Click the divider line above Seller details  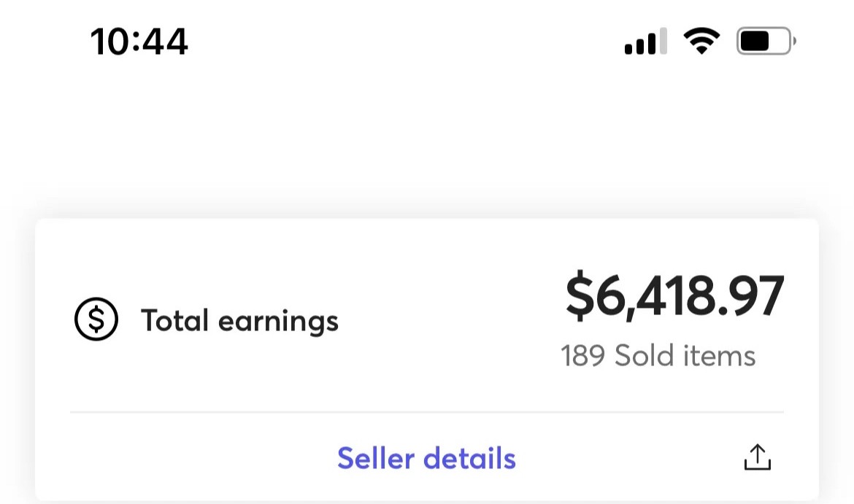pyautogui.click(x=427, y=412)
